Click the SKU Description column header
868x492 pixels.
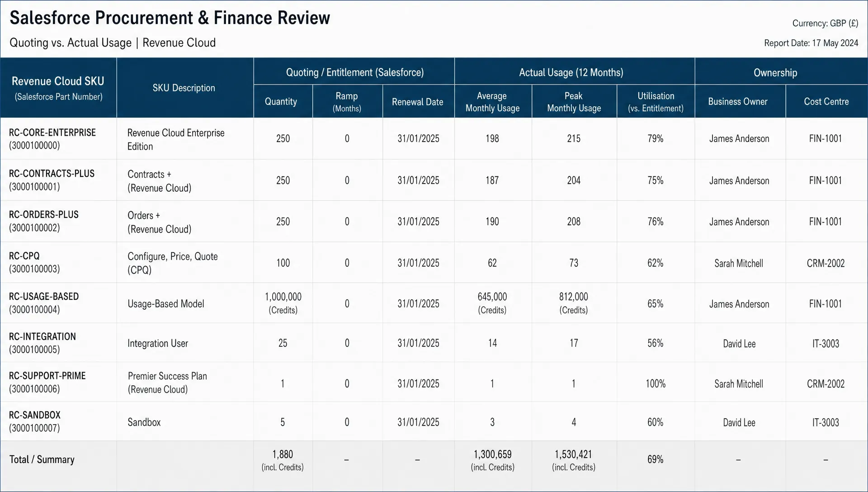coord(184,88)
